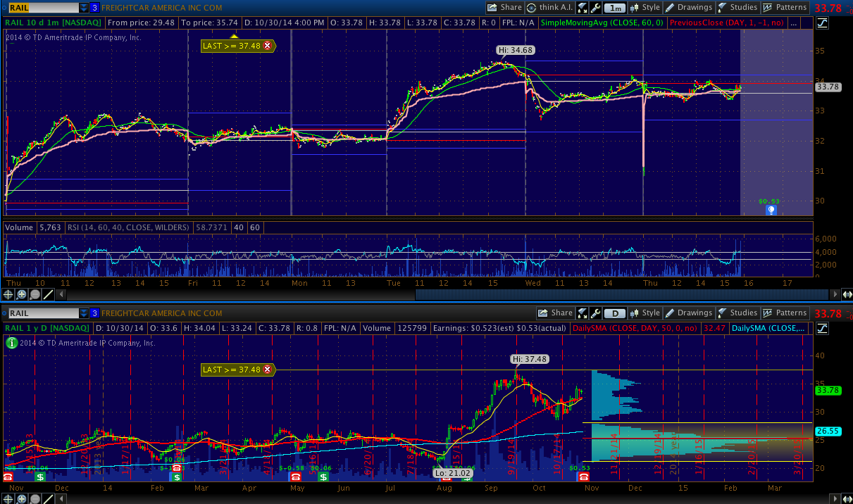Click the green info icon on bottom chart
This screenshot has height=504, width=853.
pos(11,343)
